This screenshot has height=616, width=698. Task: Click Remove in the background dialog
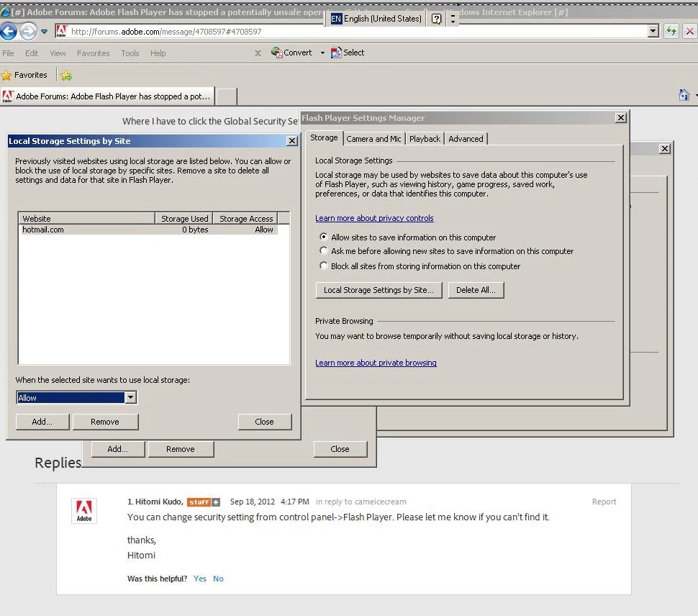pos(181,449)
